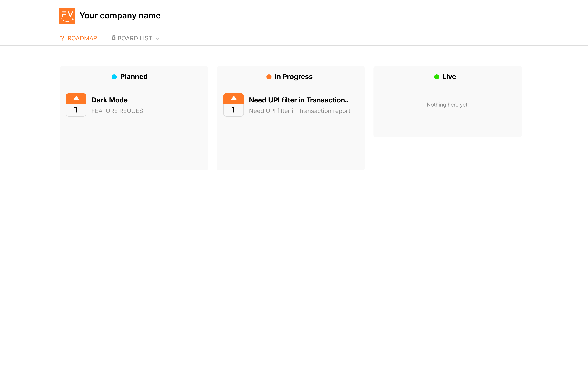This screenshot has height=382, width=588.
Task: Click the green Live status dot
Action: click(437, 77)
